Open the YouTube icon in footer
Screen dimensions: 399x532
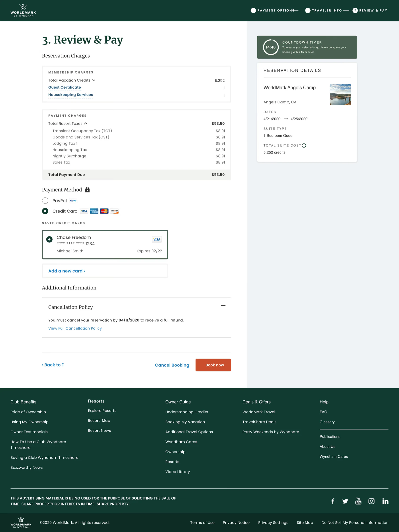pyautogui.click(x=358, y=501)
